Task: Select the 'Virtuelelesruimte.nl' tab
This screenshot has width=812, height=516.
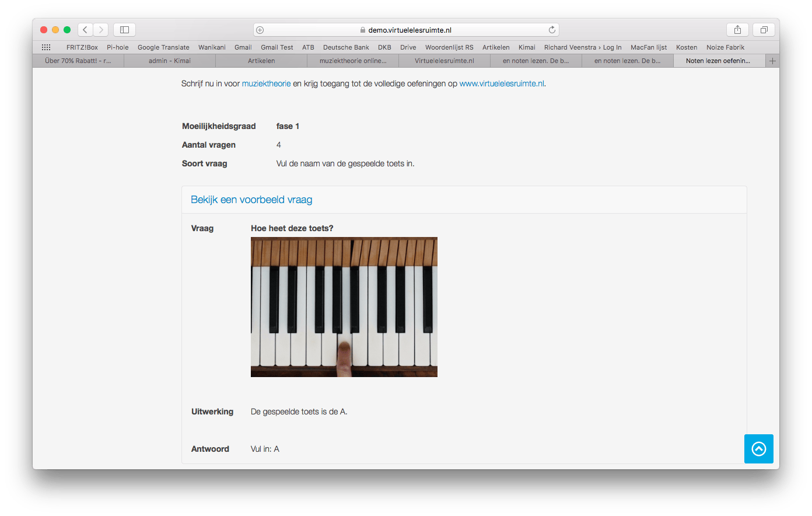Action: click(x=444, y=61)
